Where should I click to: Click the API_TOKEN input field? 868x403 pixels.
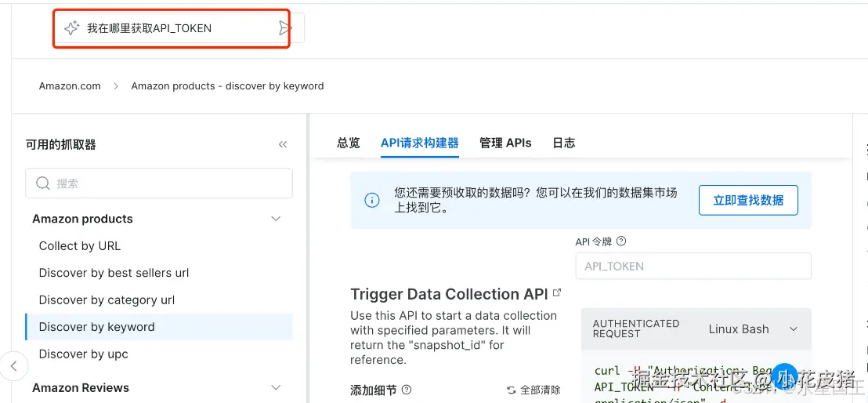point(693,266)
